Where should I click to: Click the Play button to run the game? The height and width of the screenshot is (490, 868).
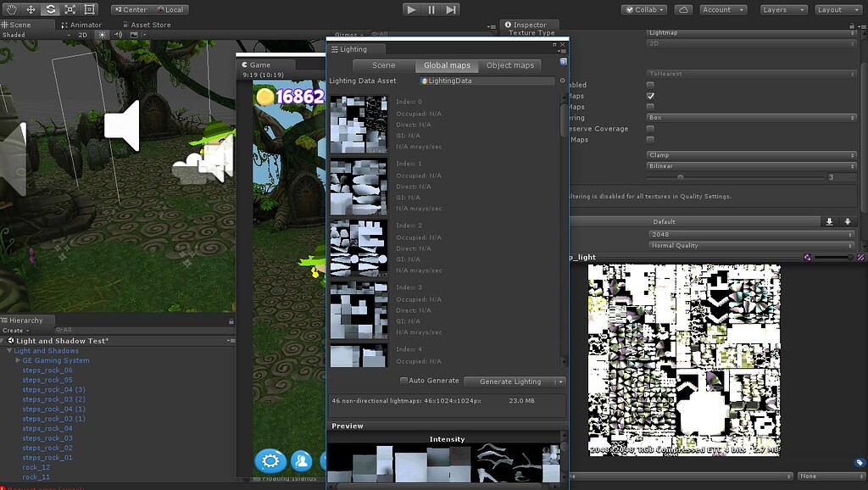pos(411,9)
